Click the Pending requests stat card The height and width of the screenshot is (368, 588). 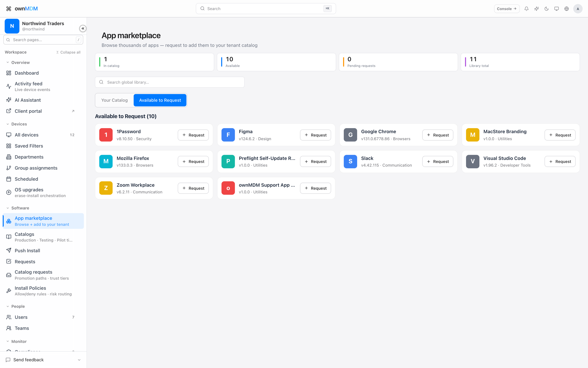click(398, 62)
